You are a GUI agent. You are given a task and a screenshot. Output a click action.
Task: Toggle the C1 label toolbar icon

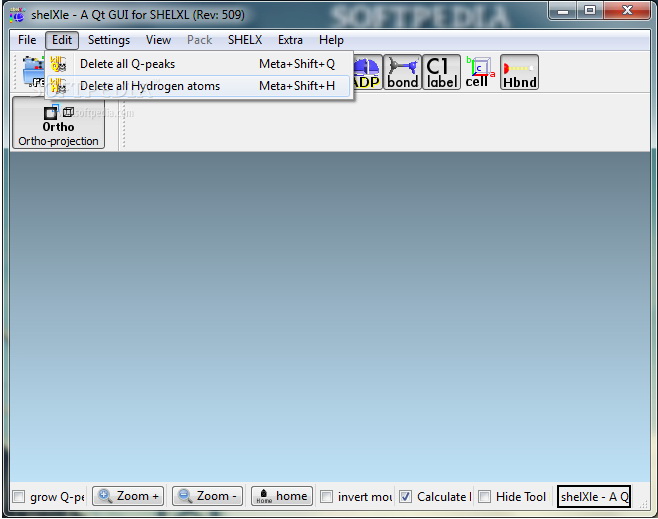point(441,72)
